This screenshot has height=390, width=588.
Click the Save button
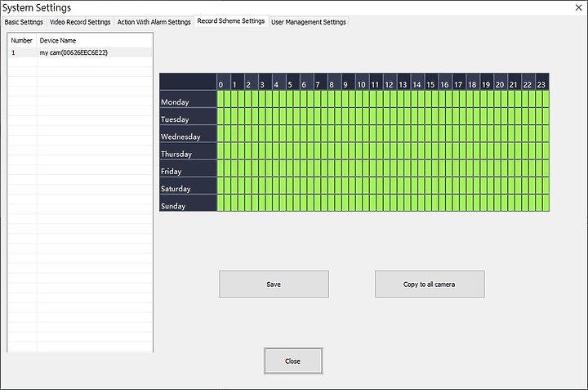(x=274, y=285)
